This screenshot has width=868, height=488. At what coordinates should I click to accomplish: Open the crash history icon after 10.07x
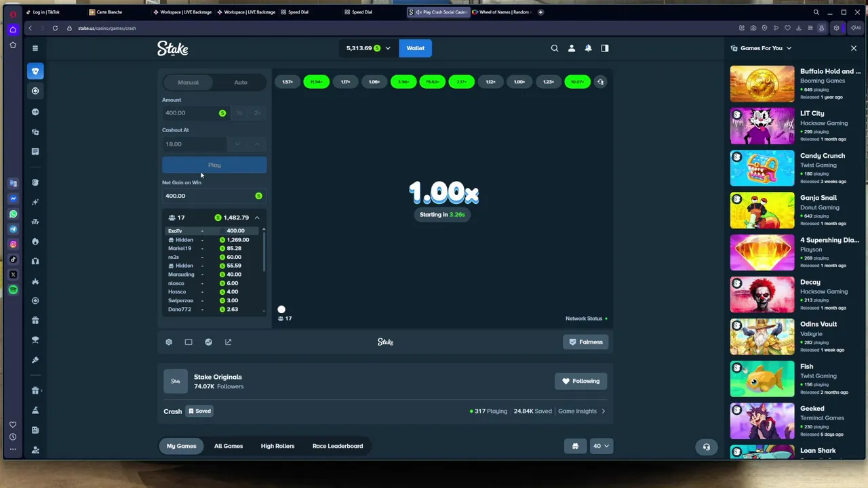point(600,82)
